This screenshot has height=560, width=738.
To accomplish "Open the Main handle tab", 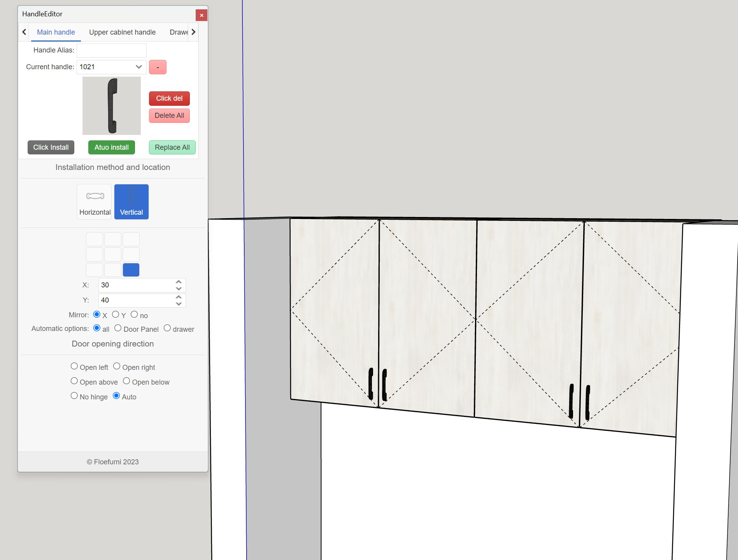I will point(56,32).
